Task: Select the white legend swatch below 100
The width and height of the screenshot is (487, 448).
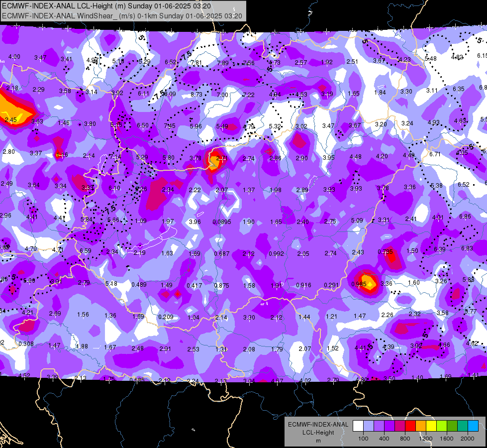Action: coord(358,426)
